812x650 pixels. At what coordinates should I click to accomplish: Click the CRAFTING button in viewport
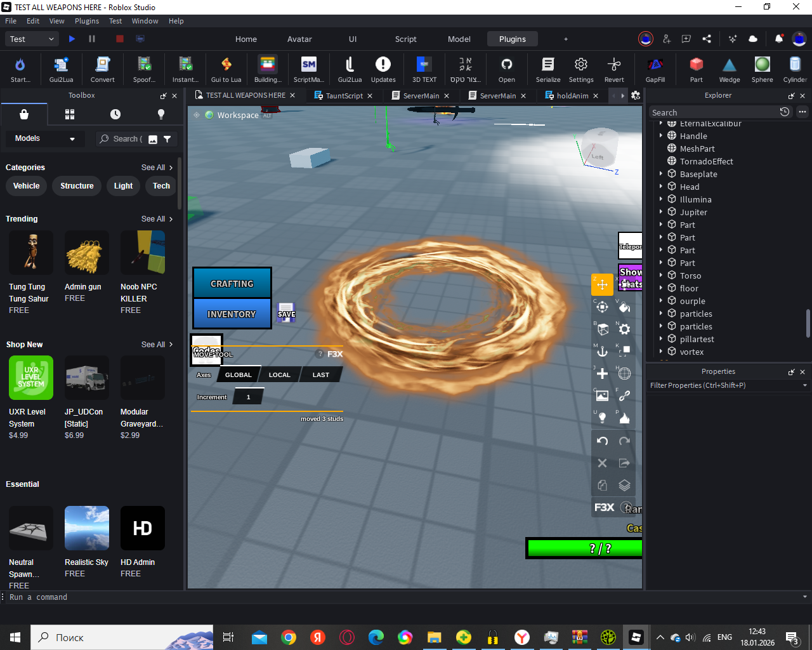[x=232, y=284]
